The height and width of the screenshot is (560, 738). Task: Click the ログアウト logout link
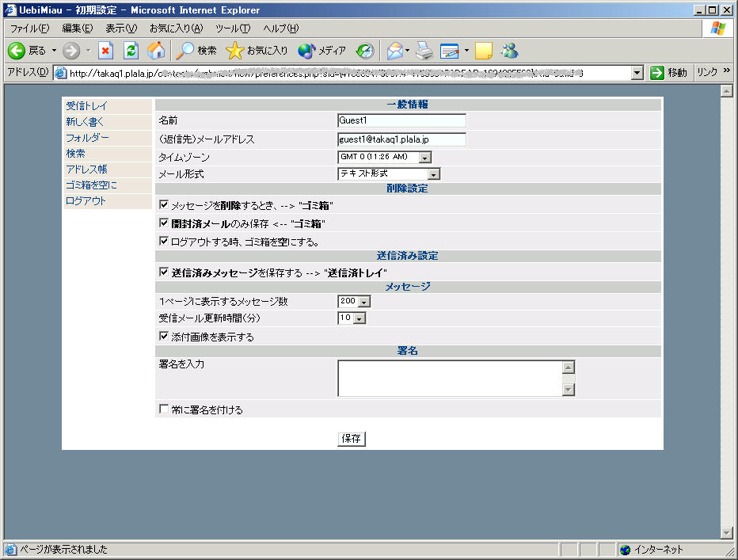click(x=86, y=200)
